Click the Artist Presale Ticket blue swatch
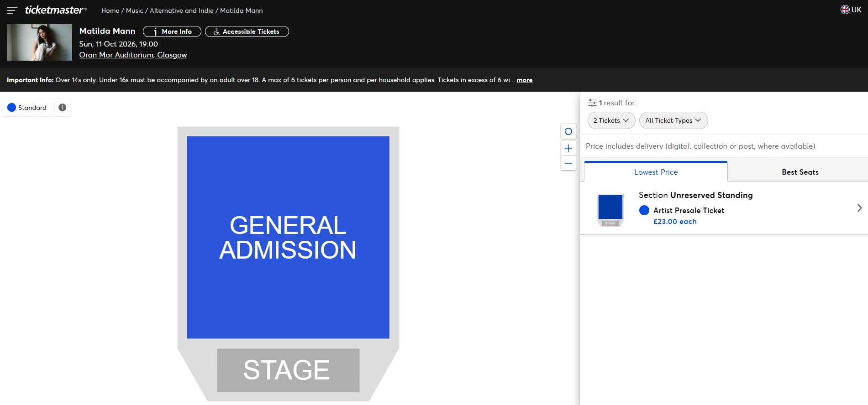Viewport: 868px width, 405px height. (x=644, y=210)
